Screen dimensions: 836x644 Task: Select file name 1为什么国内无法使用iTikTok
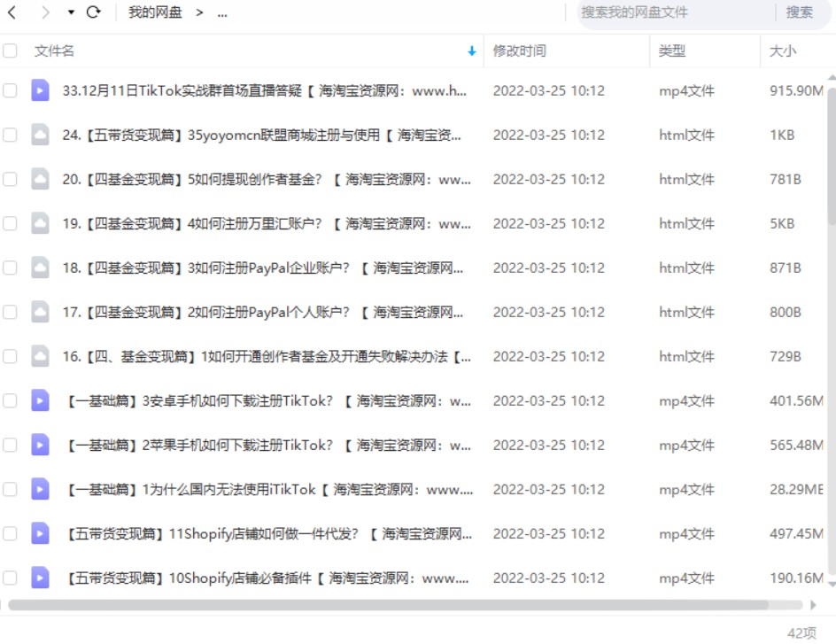click(268, 489)
